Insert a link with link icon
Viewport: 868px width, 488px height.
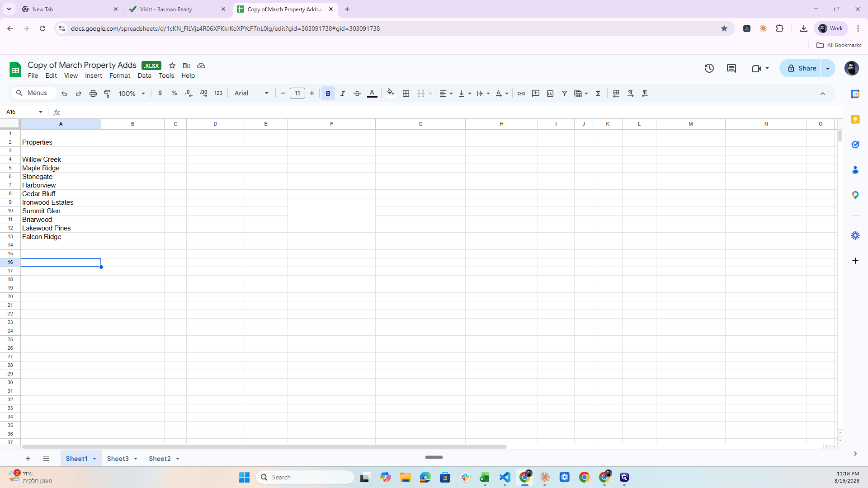[x=521, y=94]
